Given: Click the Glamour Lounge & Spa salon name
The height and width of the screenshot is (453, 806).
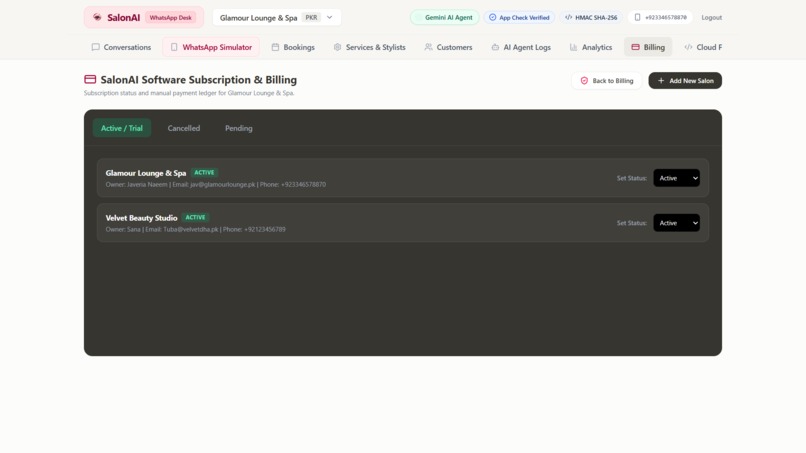Looking at the screenshot, I should pyautogui.click(x=146, y=173).
